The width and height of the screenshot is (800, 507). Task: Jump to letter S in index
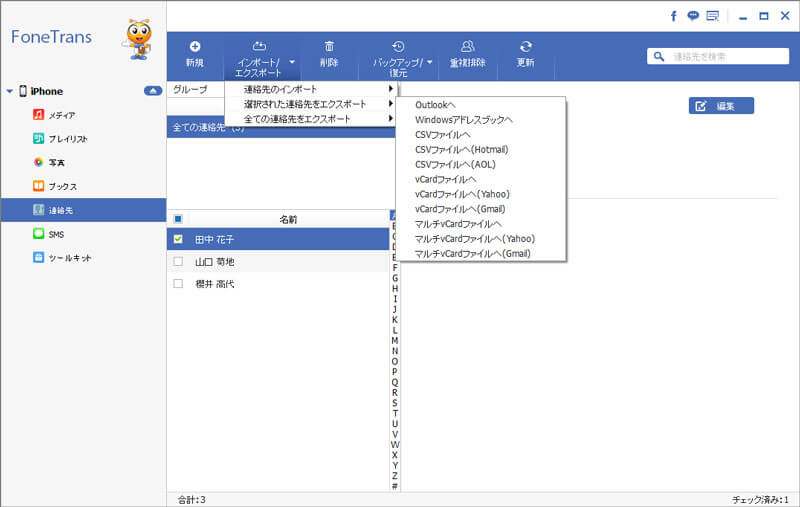point(394,403)
